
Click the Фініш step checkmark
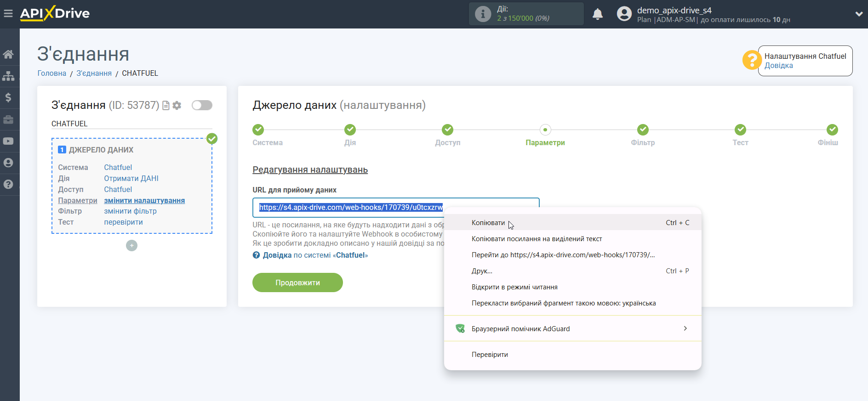832,130
